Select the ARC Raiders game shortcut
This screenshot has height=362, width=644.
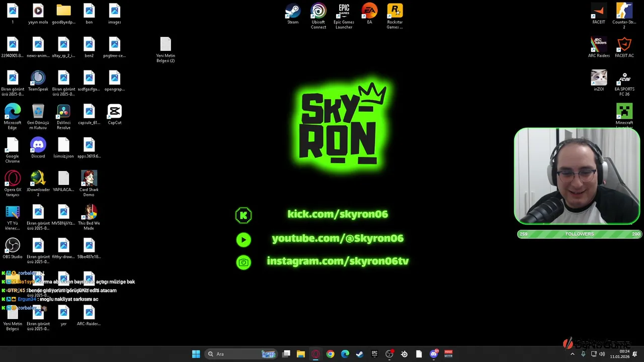(x=599, y=47)
